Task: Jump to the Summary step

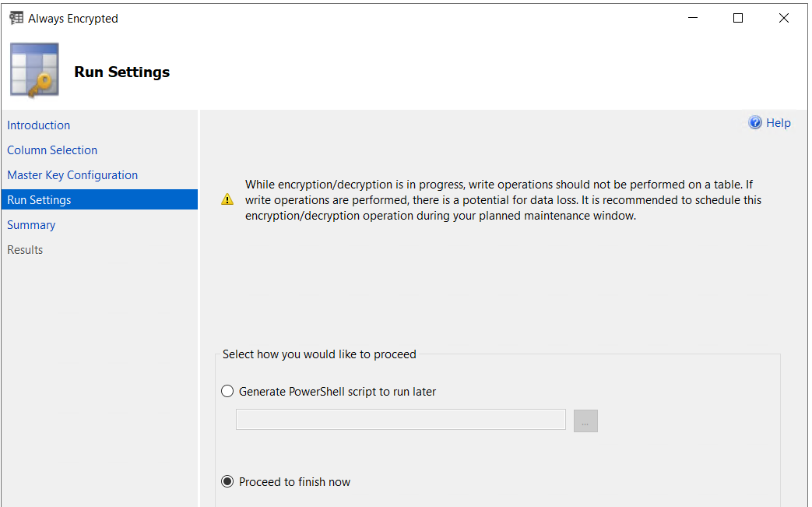Action: (31, 225)
